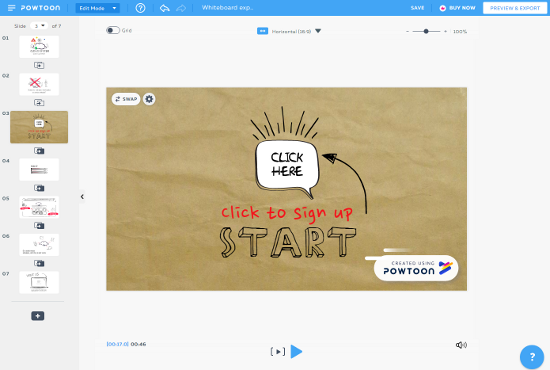Zoom out with the minus button

click(x=407, y=32)
